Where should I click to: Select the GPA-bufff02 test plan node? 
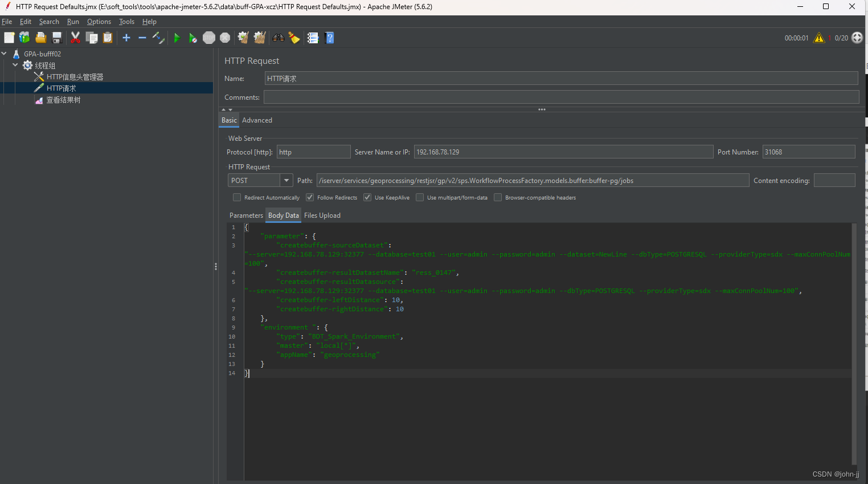(x=42, y=54)
